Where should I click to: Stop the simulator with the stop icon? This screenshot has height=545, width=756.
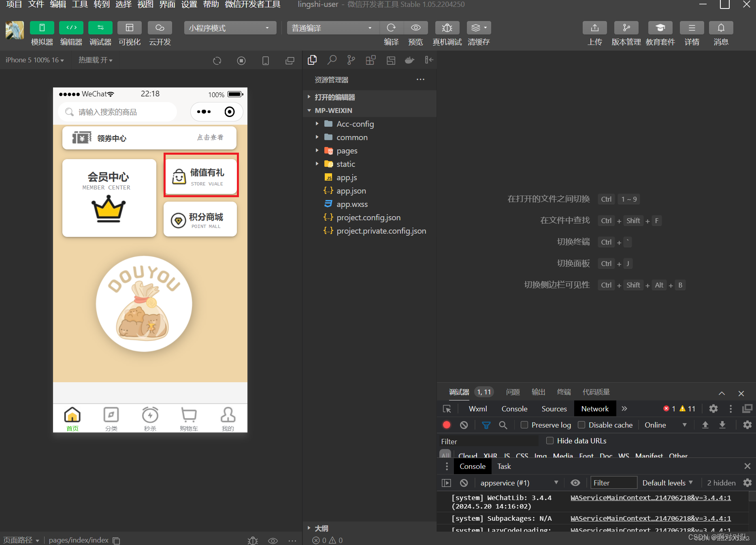(241, 61)
